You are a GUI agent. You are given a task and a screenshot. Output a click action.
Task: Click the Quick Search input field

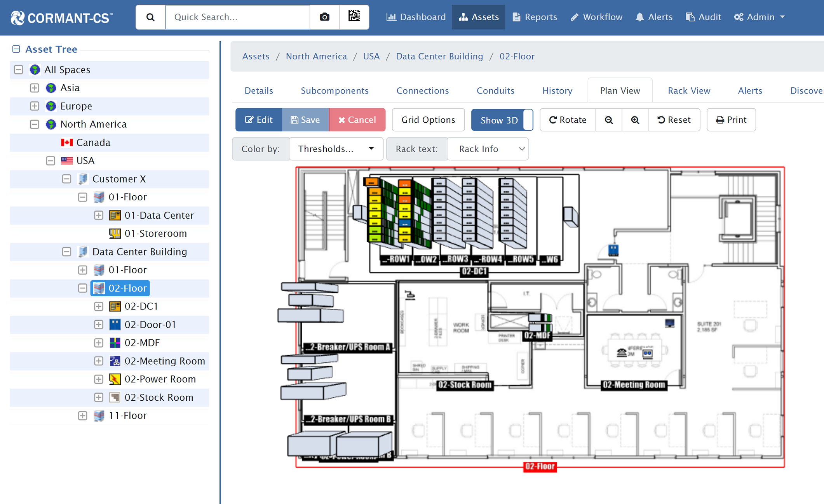point(238,17)
